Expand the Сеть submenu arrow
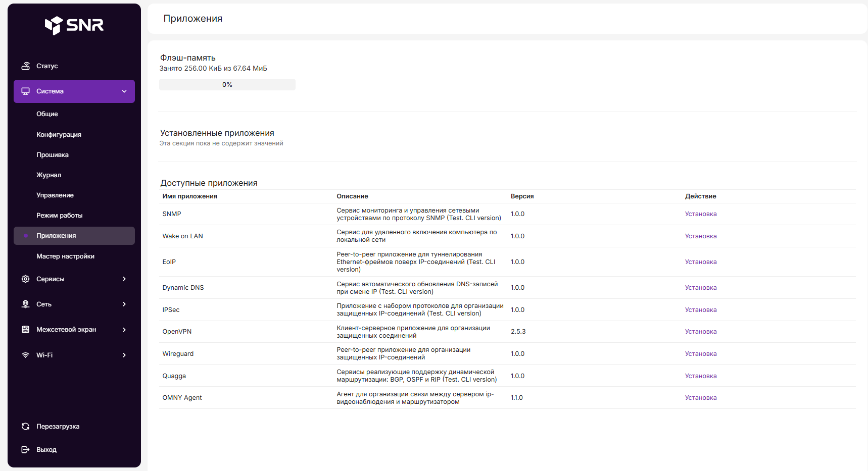Screen dimensions: 868x471 (x=124, y=304)
